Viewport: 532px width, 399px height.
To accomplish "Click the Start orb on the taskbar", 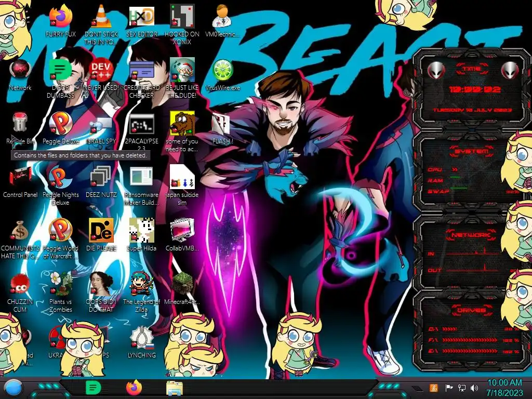I will (14, 388).
